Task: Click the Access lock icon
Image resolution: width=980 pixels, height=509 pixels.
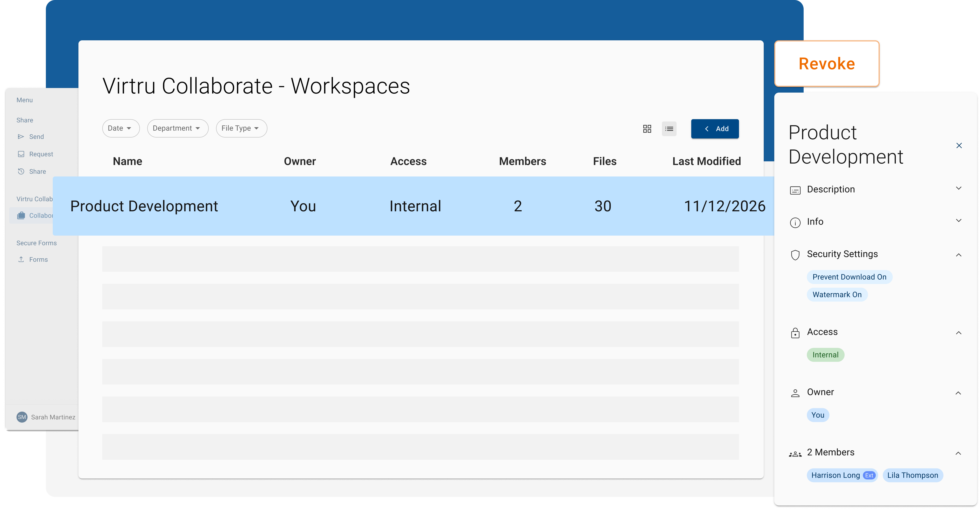Action: (x=795, y=333)
